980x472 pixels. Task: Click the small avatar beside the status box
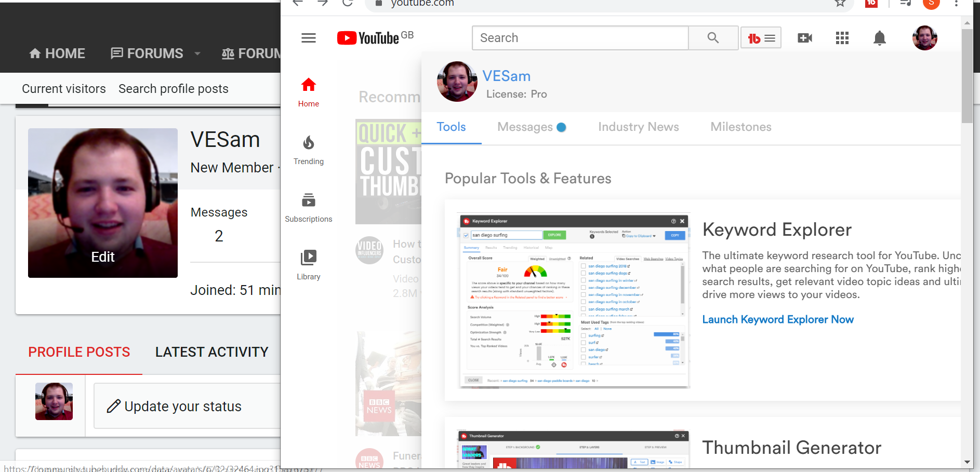click(54, 401)
